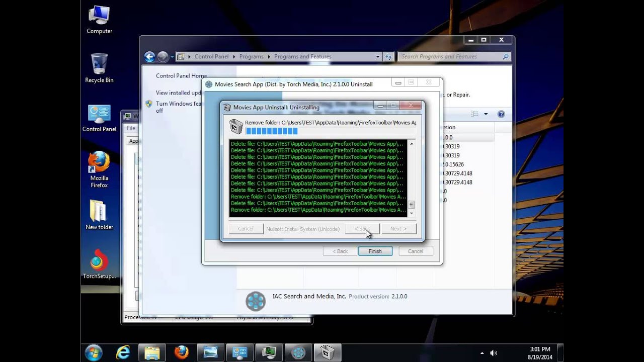
Task: Click Programs in the address breadcrumb
Action: coord(251,57)
